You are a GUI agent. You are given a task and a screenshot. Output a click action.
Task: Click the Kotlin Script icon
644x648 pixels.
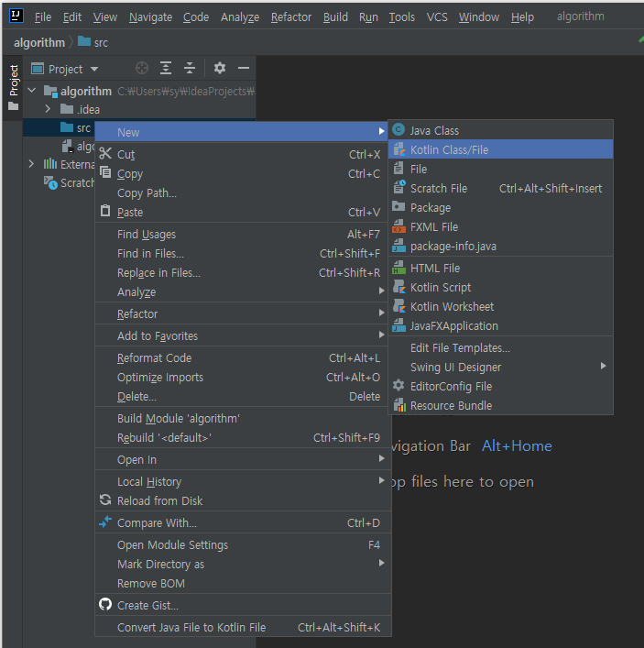pyautogui.click(x=398, y=287)
